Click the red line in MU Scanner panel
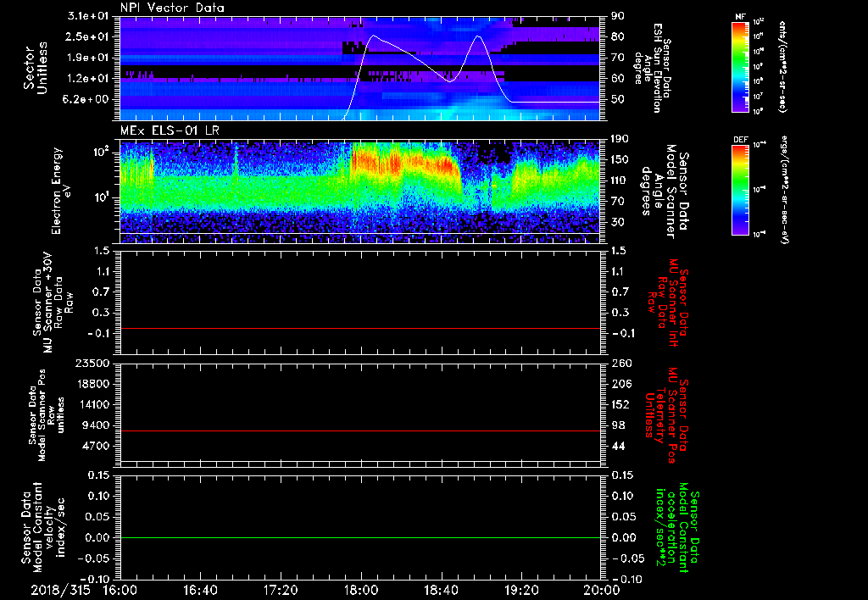 pyautogui.click(x=359, y=328)
